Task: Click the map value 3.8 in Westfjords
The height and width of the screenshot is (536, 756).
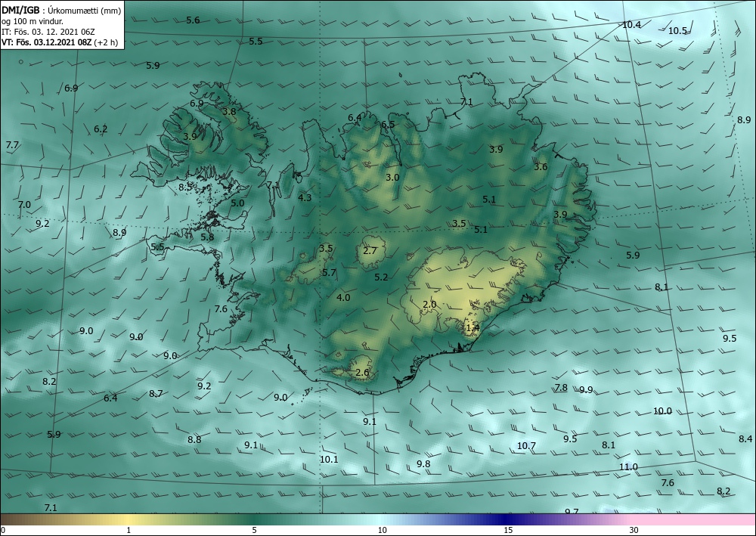Action: coord(229,111)
